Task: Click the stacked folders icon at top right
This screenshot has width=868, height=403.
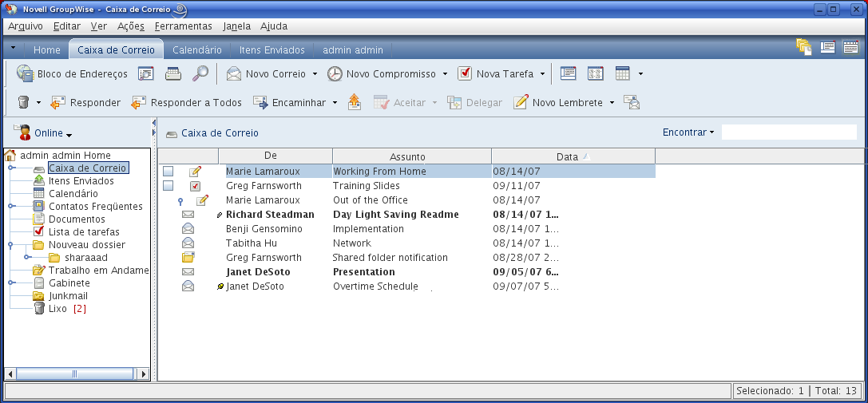Action: [804, 47]
